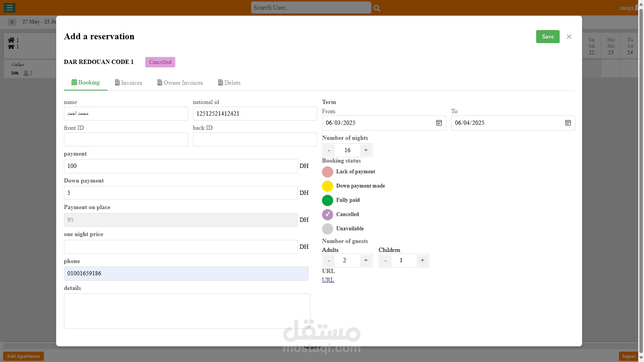
Task: Click DAR REDOUAN CODE 1 title
Action: coord(99,62)
